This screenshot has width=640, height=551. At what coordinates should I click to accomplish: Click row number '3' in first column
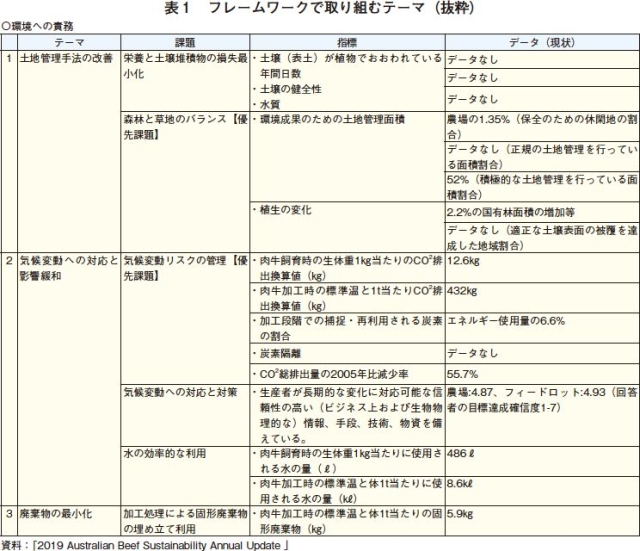coord(9,513)
